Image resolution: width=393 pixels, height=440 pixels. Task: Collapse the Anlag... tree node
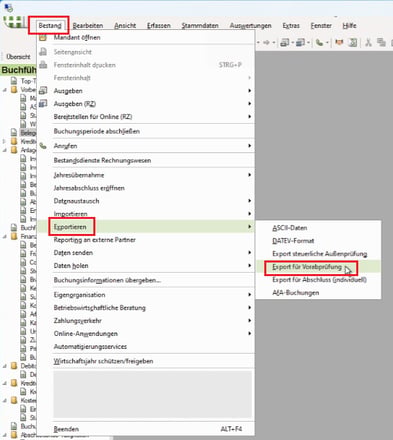5,150
